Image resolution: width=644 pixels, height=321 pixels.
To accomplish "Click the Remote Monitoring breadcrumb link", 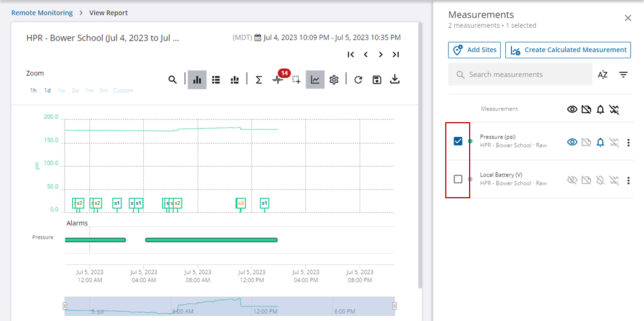I will pyautogui.click(x=42, y=13).
